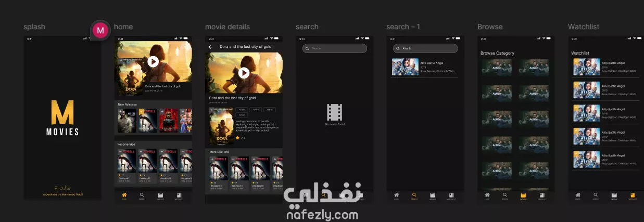Viewport: 644px width, 222px height.
Task: Open the first Deadpool 2 poster under Recommended
Action: [127, 161]
